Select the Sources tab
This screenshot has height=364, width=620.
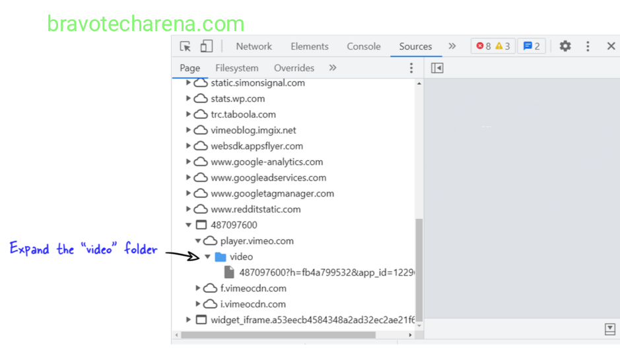(x=415, y=46)
